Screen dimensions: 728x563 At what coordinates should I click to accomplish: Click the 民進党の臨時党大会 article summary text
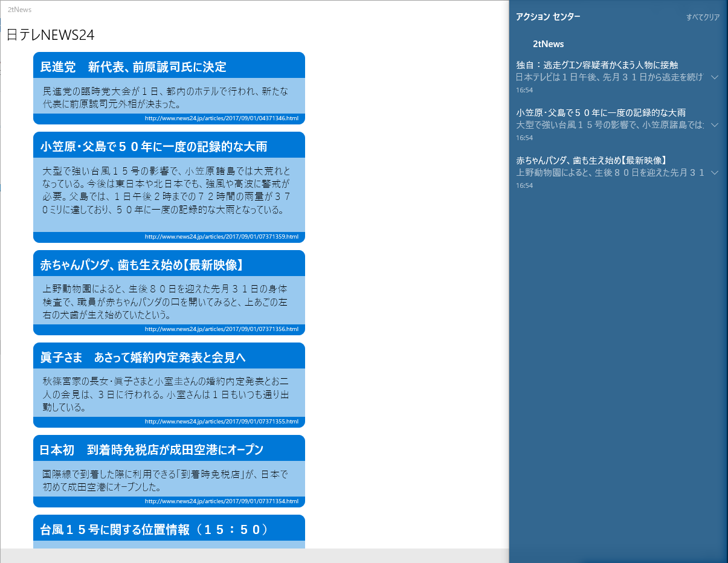[166, 98]
